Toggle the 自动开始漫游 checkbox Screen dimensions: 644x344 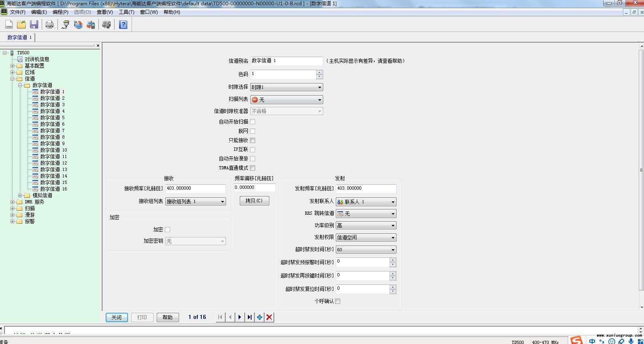coord(253,158)
